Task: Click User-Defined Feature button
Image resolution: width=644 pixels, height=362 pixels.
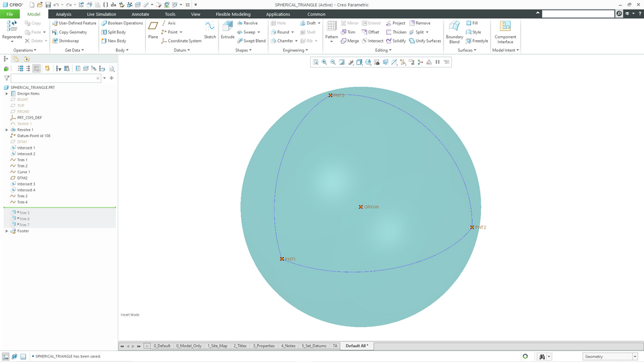Action: [x=74, y=23]
